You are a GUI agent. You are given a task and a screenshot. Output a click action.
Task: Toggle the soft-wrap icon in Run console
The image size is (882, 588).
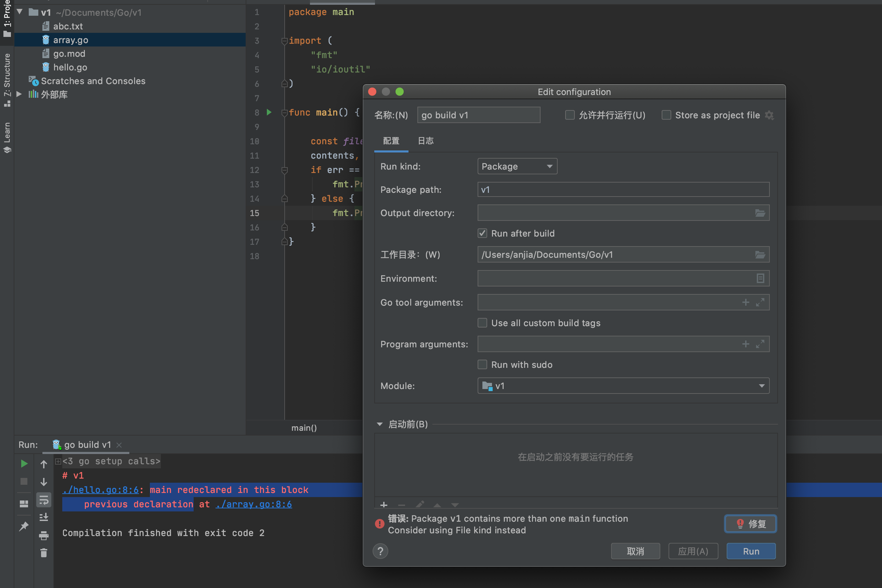[x=44, y=500]
